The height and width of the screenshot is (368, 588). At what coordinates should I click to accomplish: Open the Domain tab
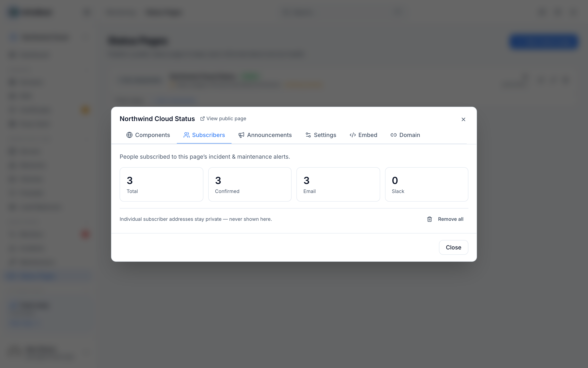click(x=405, y=135)
